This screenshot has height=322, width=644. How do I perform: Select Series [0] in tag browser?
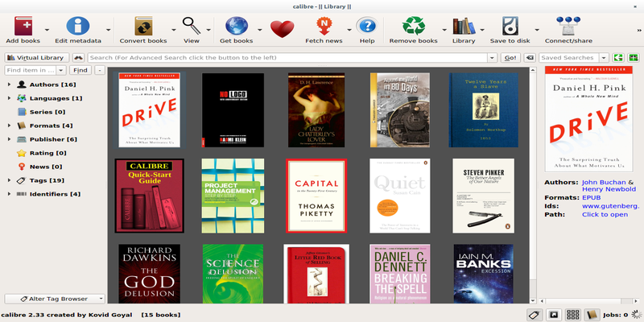(47, 112)
